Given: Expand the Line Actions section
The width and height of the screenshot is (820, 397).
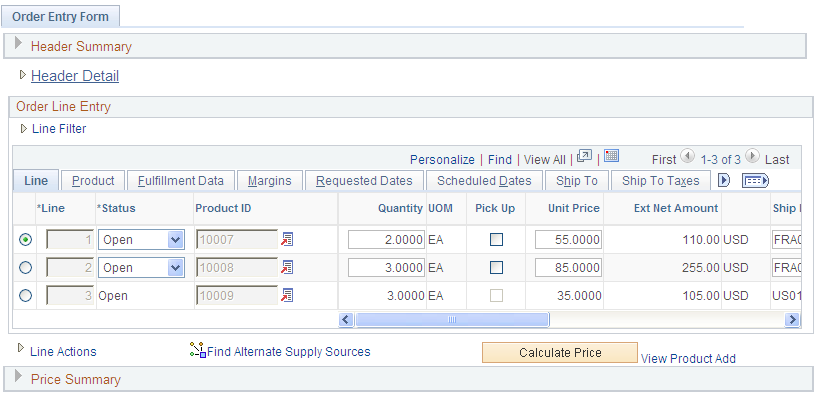Looking at the screenshot, I should (x=21, y=348).
